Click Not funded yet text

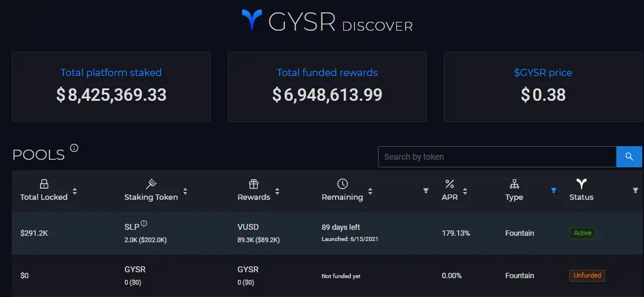[x=341, y=276]
